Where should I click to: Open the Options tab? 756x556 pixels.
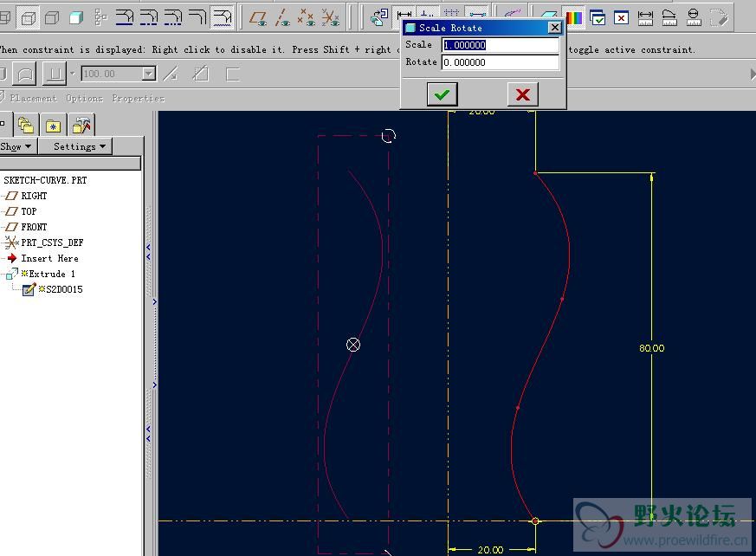pos(84,99)
